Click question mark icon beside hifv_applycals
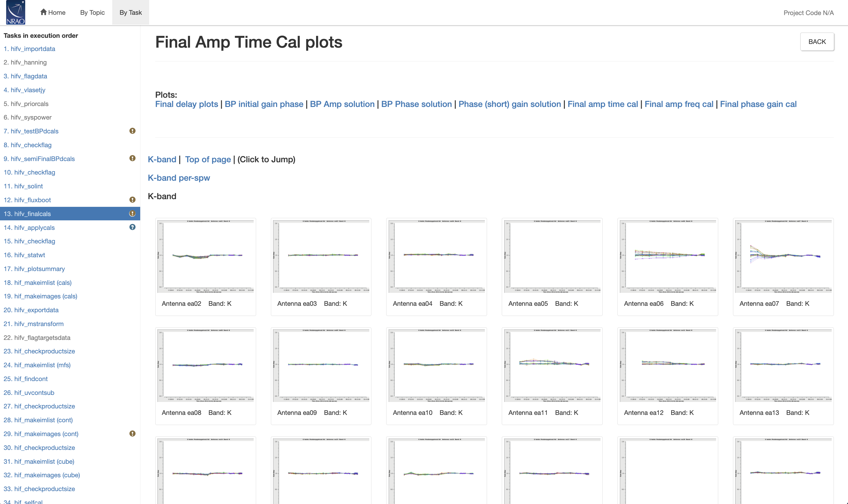The width and height of the screenshot is (848, 504). (x=133, y=227)
